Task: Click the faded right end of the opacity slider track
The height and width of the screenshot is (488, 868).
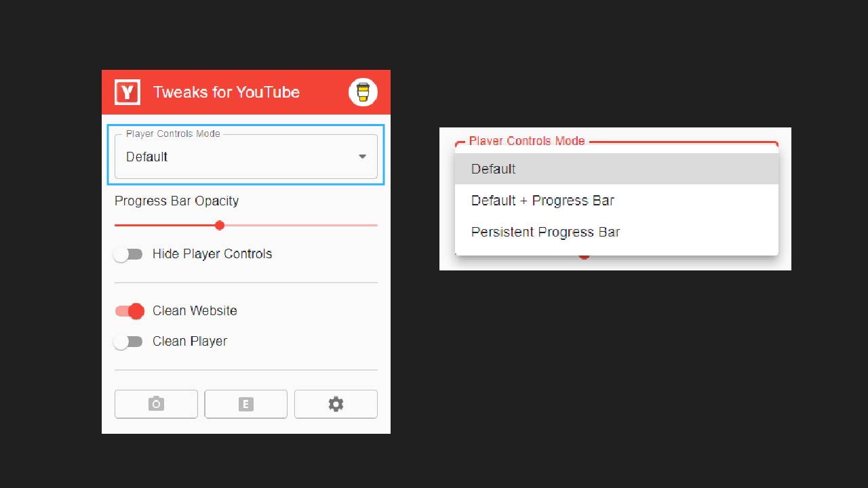Action: [366, 225]
